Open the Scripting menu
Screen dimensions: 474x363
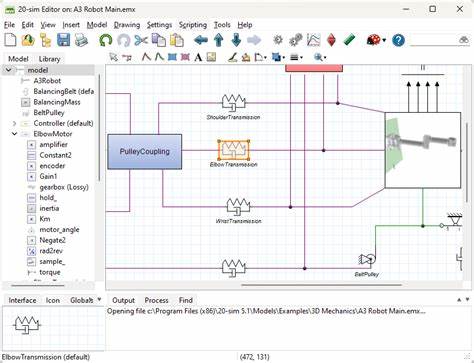point(193,25)
